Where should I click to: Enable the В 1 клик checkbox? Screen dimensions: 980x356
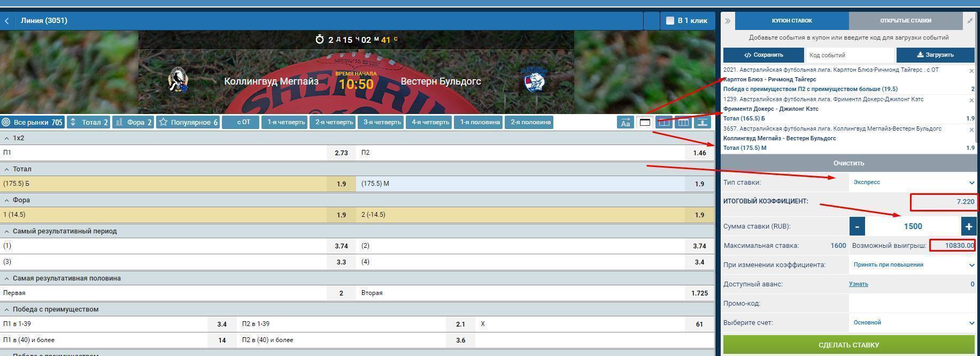(x=670, y=21)
